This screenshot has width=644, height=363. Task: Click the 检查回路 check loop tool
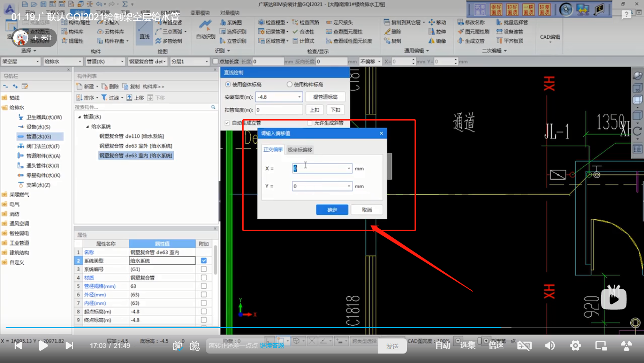305,22
